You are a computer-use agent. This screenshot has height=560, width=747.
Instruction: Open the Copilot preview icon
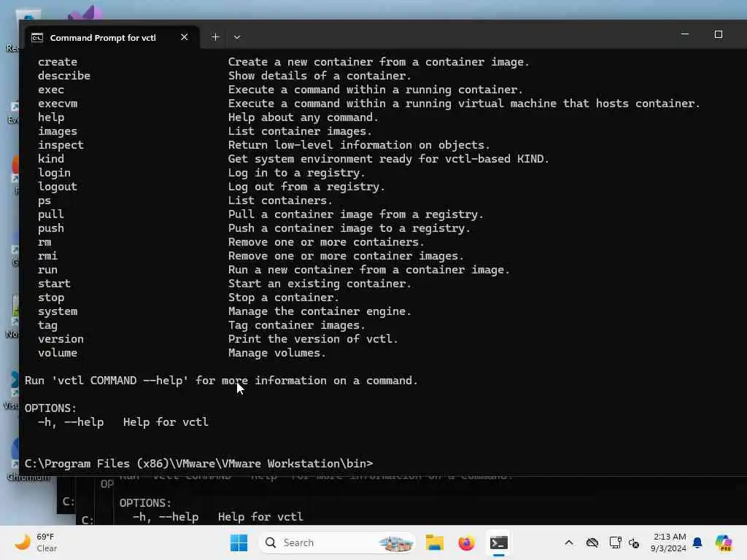point(723,542)
